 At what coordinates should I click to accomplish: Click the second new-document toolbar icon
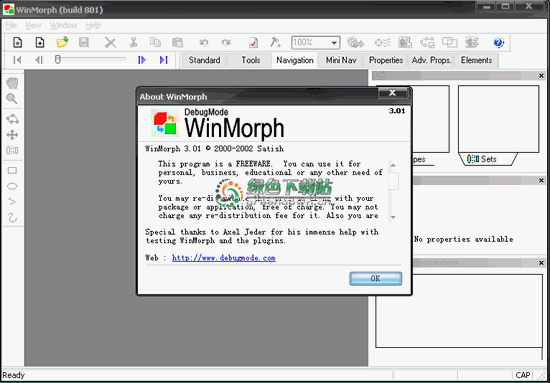click(x=40, y=42)
